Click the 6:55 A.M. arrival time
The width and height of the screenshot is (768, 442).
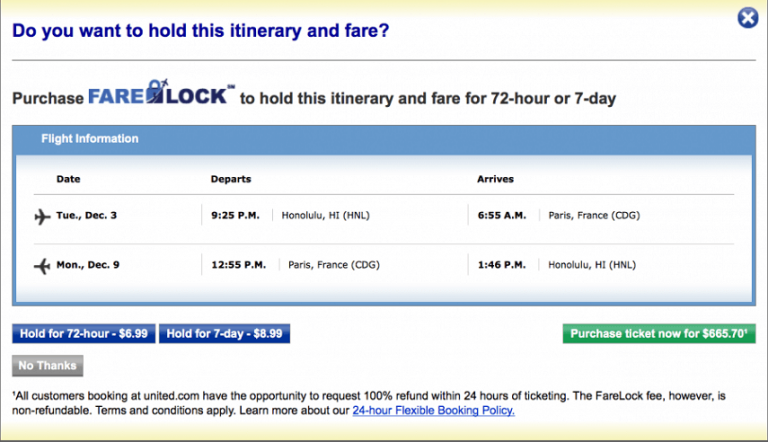coord(502,216)
